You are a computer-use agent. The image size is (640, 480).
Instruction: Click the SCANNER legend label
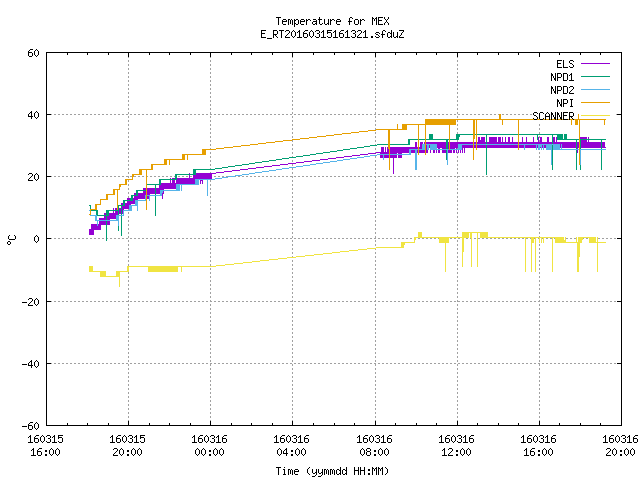(553, 116)
